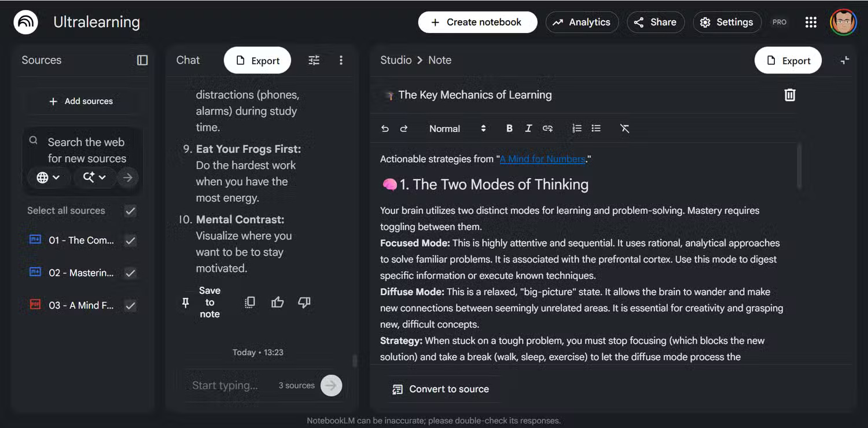Copy the chat response
The height and width of the screenshot is (428, 868).
coord(250,302)
